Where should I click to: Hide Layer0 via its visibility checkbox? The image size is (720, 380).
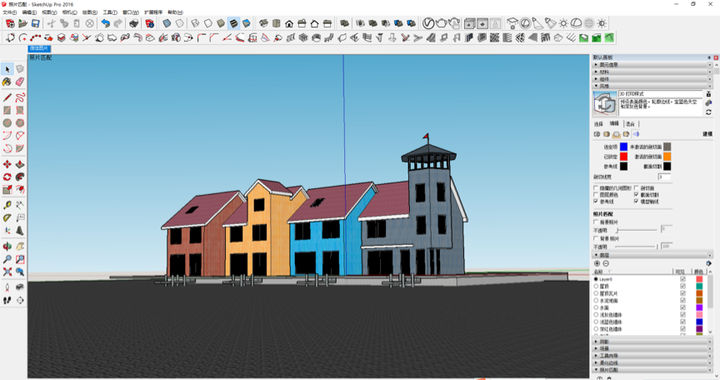pos(683,279)
